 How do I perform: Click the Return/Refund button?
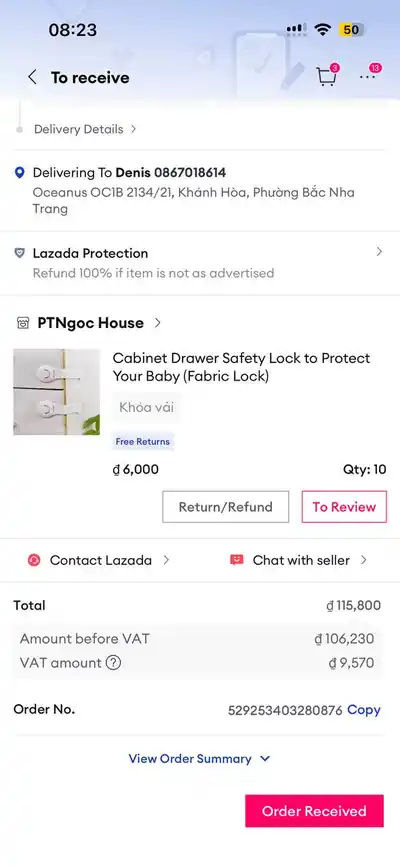tap(226, 507)
